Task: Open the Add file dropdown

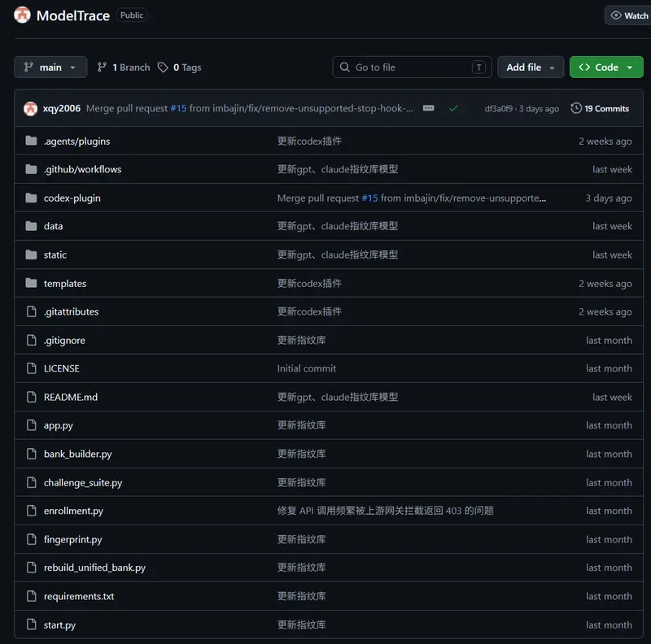Action: click(x=531, y=67)
